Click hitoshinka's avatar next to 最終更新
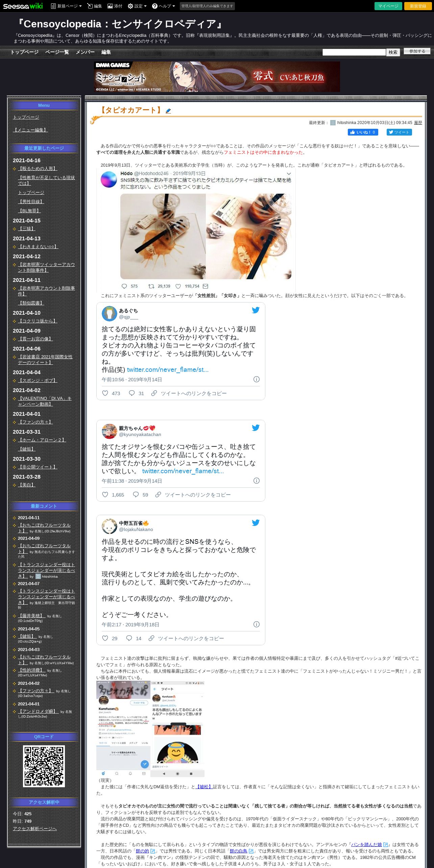 [x=333, y=123]
